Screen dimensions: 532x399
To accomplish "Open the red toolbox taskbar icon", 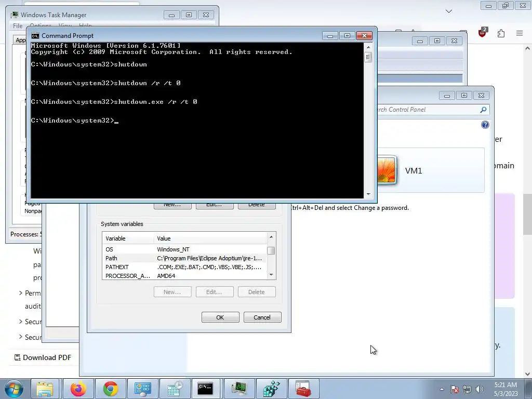I will point(303,389).
